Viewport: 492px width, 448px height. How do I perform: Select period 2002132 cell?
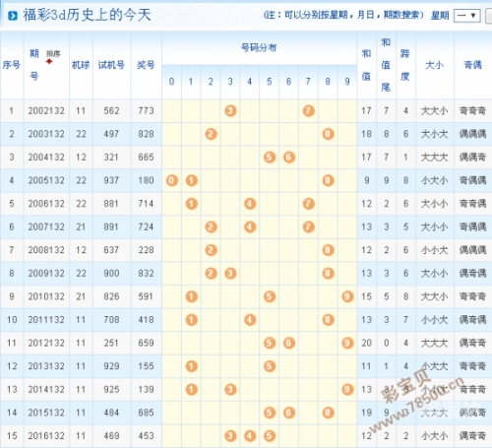[x=46, y=111]
